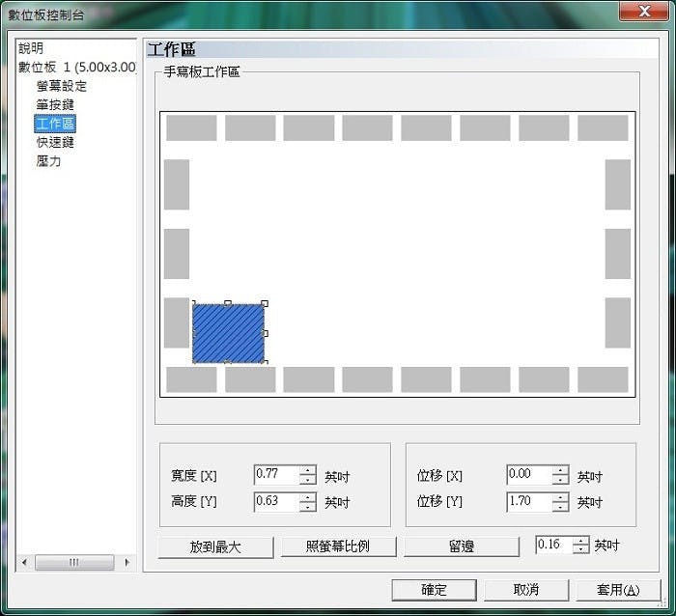Click right-middle handle of blue area

(x=266, y=333)
